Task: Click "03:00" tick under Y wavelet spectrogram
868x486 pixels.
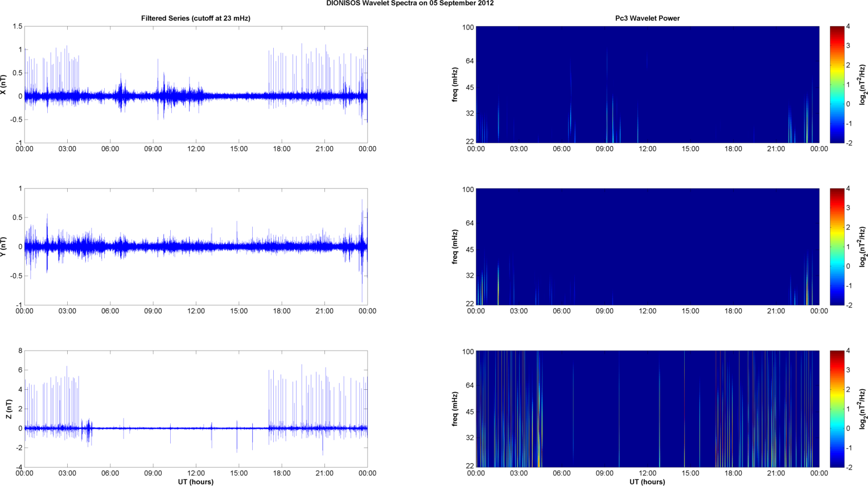Action: 519,311
